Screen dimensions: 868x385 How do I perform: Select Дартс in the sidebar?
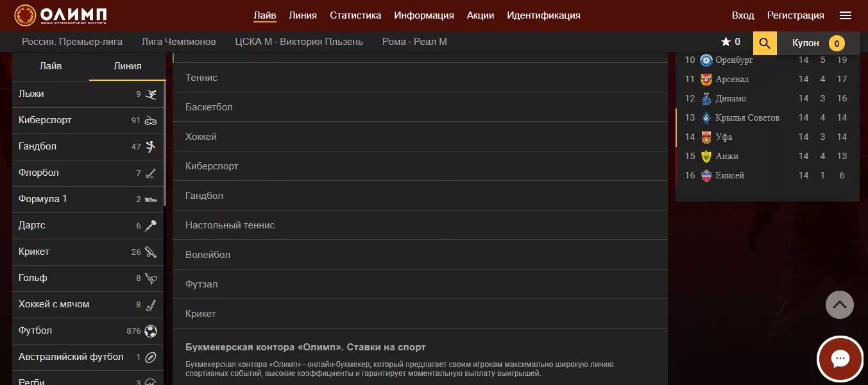click(88, 226)
